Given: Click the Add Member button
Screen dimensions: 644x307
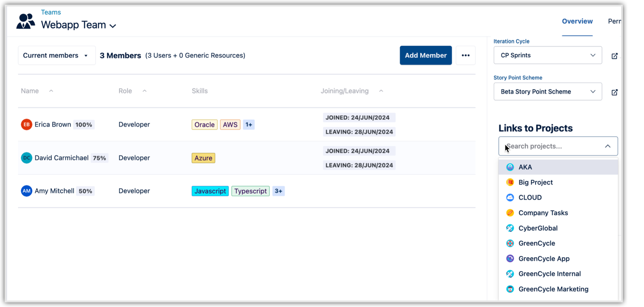Looking at the screenshot, I should [x=425, y=55].
